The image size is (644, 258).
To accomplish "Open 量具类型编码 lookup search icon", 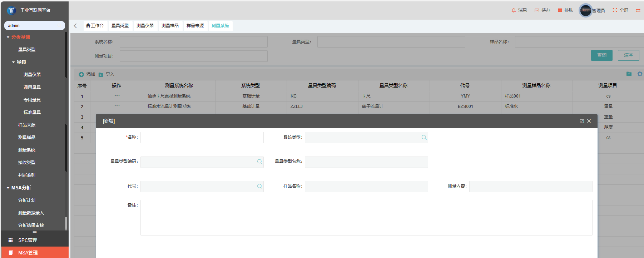I will click(259, 162).
